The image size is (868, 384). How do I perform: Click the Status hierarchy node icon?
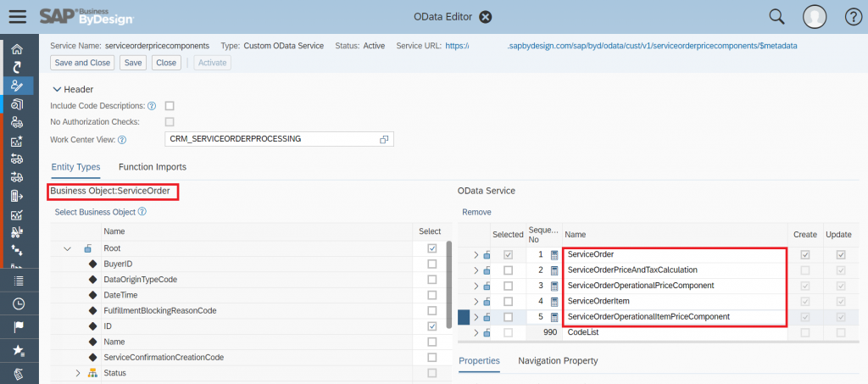(x=92, y=373)
